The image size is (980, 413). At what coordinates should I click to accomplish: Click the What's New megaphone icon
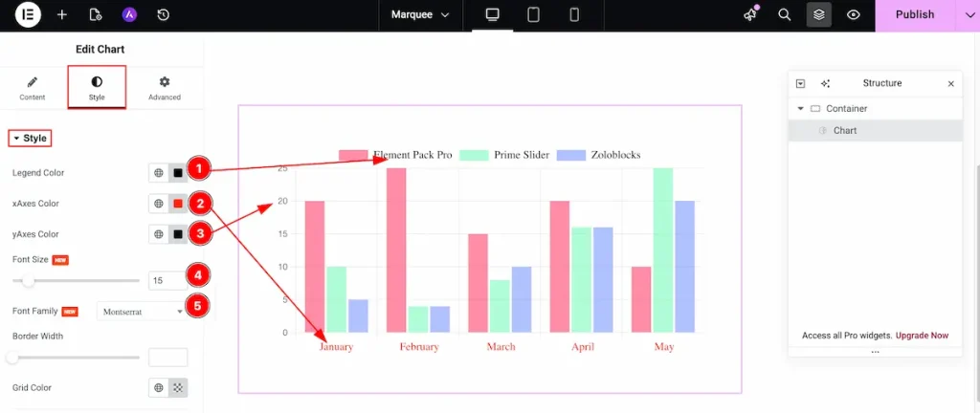tap(750, 14)
